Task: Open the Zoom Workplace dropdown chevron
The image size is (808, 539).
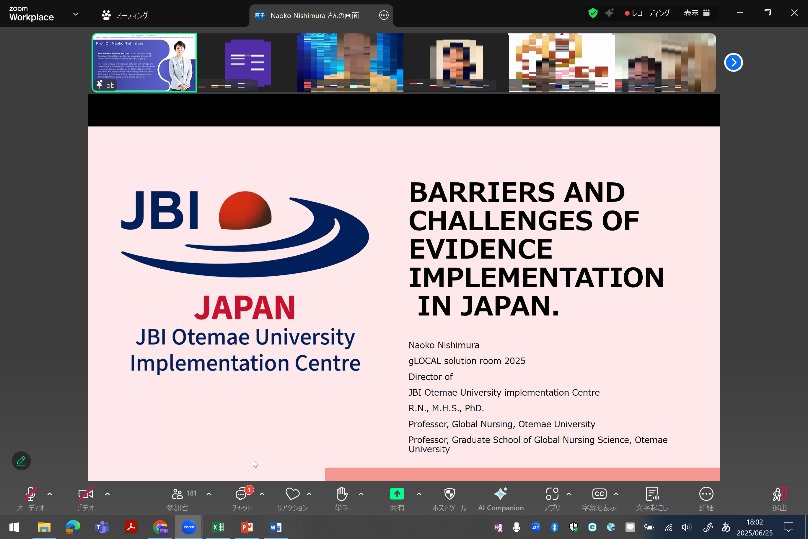Action: (x=76, y=14)
